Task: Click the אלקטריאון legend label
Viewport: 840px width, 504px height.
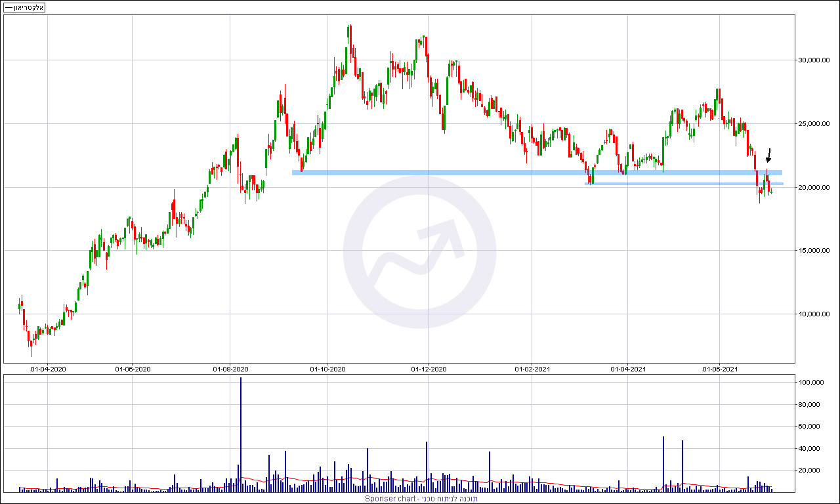Action: click(24, 8)
